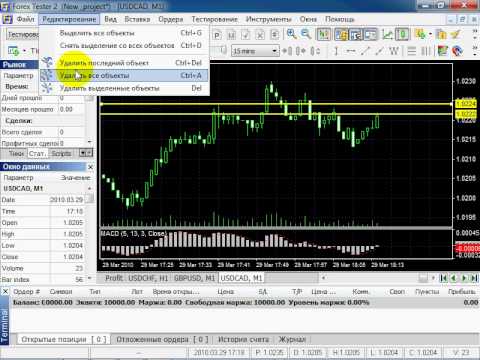The width and height of the screenshot is (480, 360).
Task: Toggle the green candle chart-shift button
Action: 402,34
